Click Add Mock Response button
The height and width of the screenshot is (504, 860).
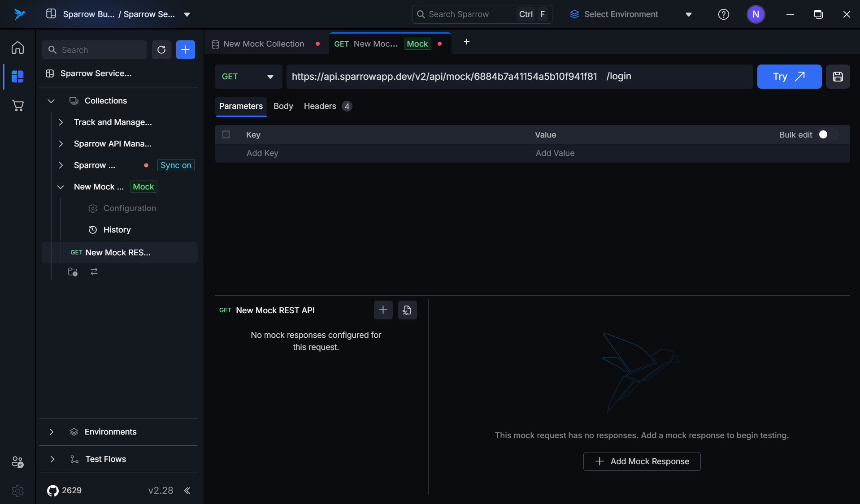(642, 461)
